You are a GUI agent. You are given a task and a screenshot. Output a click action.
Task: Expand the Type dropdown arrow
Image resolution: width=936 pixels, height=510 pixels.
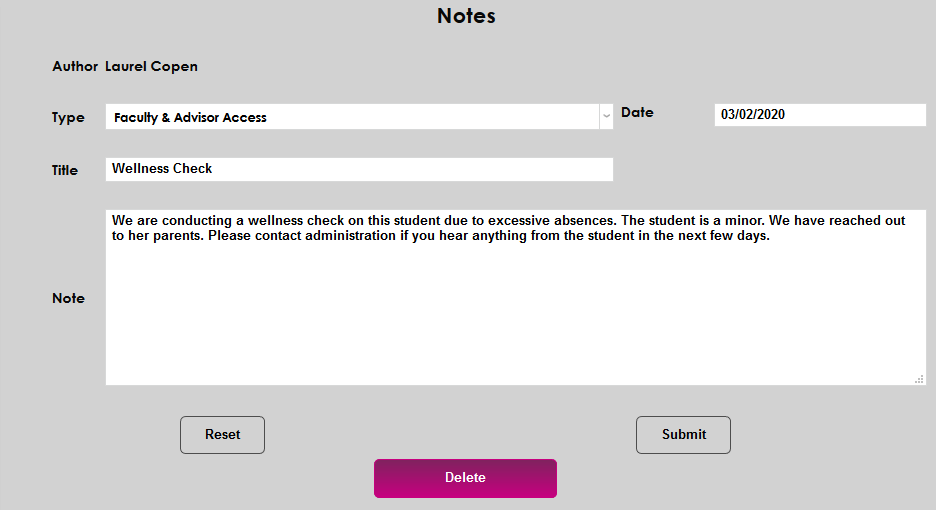[606, 117]
